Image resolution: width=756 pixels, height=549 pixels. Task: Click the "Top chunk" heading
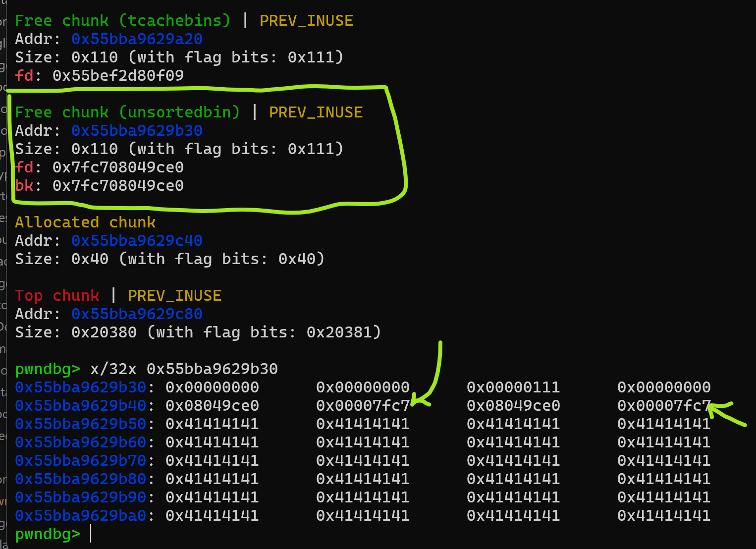57,296
